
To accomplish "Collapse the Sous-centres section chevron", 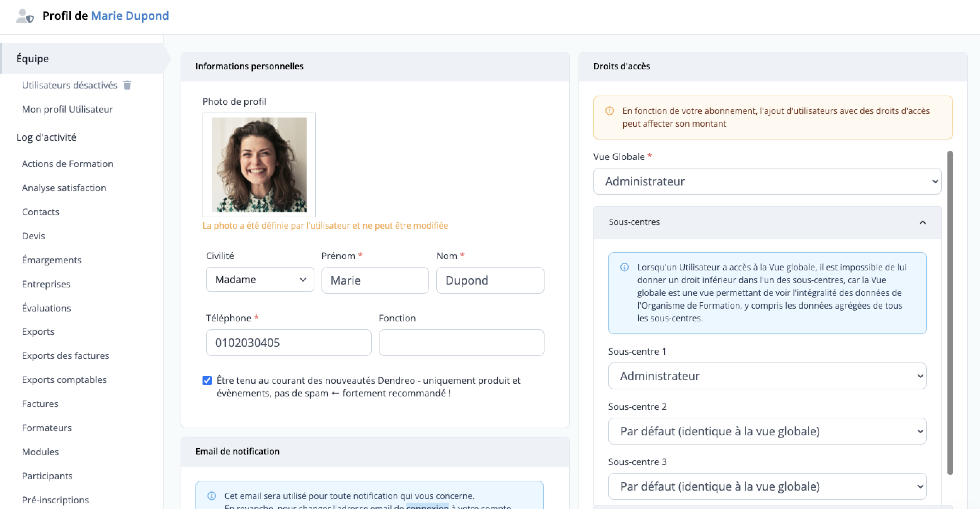I will 922,223.
